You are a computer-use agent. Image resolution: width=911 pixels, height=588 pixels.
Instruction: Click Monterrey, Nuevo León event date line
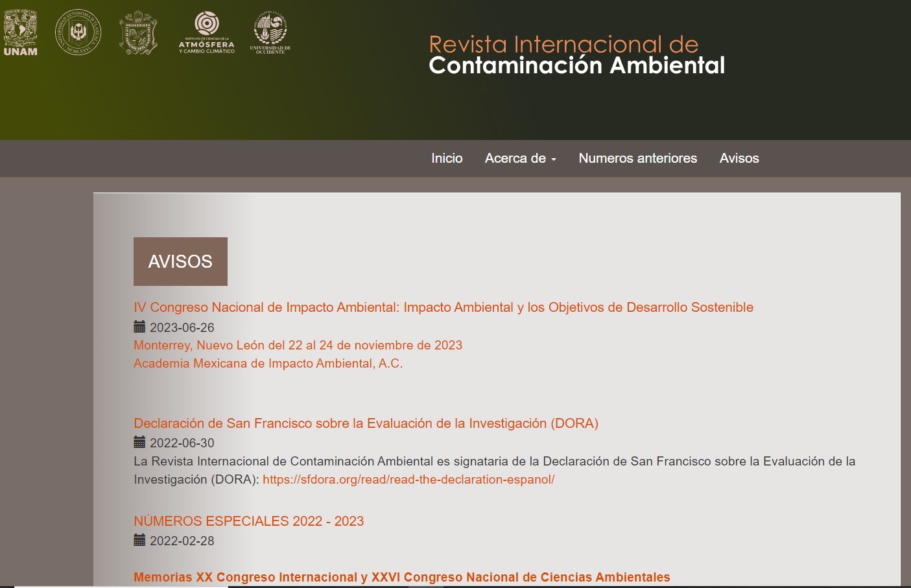[298, 345]
